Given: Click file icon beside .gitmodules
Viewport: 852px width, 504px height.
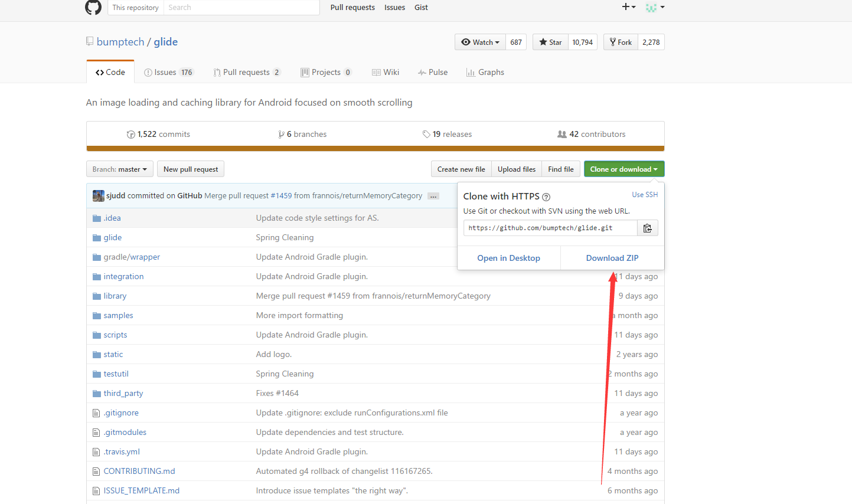Looking at the screenshot, I should 96,433.
